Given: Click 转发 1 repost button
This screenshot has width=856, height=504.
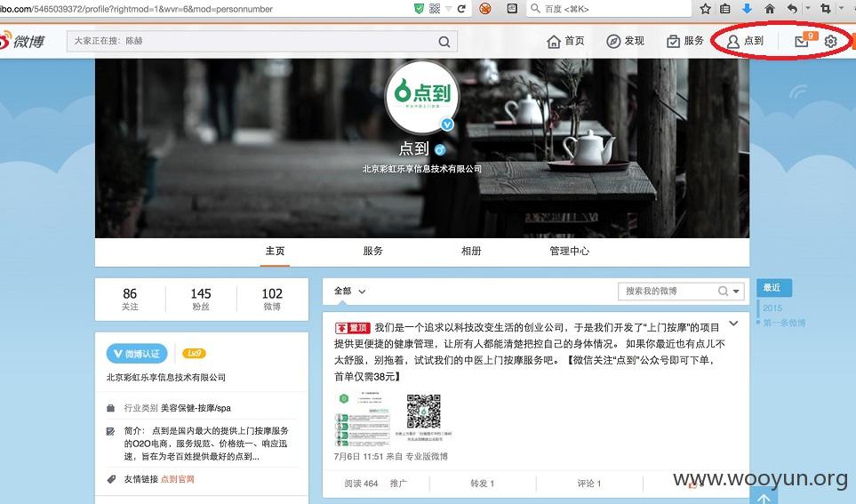Looking at the screenshot, I should pyautogui.click(x=482, y=484).
